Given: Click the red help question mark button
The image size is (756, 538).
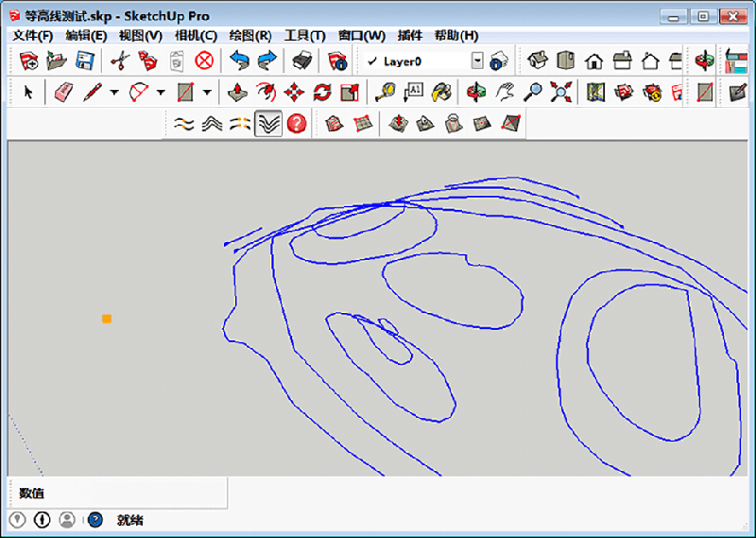Looking at the screenshot, I should [297, 124].
